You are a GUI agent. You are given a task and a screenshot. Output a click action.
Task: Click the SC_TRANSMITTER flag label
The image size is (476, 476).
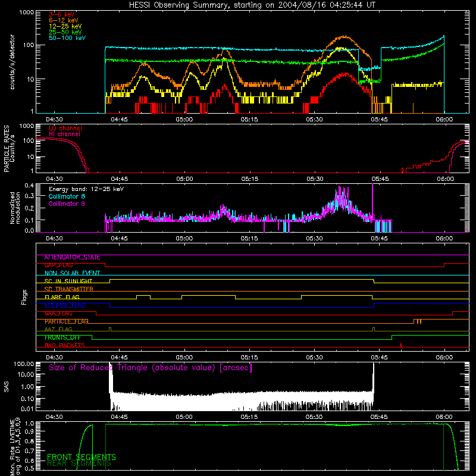[x=69, y=289]
